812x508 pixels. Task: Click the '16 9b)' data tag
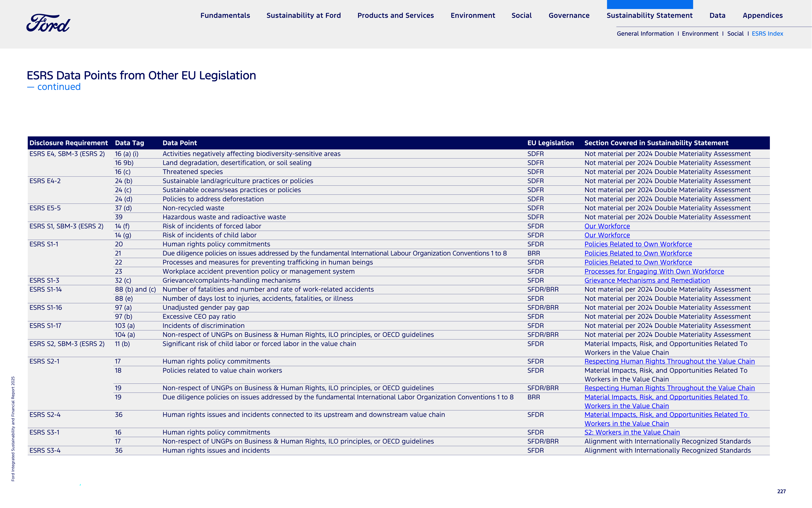click(124, 163)
